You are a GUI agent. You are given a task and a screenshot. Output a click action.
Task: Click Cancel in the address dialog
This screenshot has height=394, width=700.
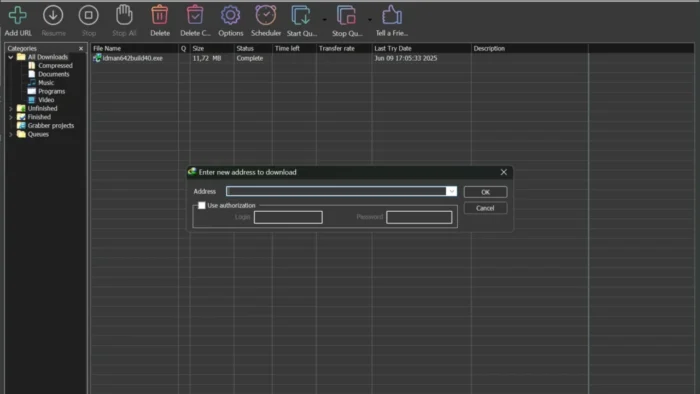[485, 208]
